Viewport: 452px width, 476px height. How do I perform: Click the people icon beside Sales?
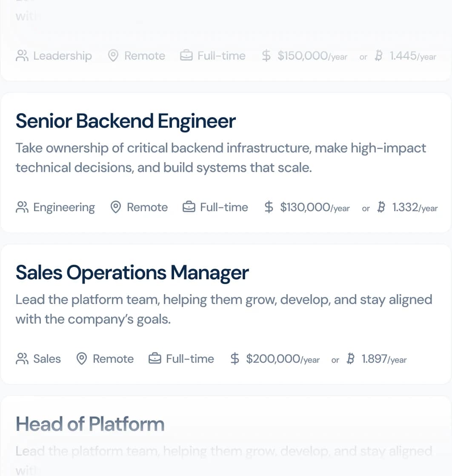click(22, 359)
